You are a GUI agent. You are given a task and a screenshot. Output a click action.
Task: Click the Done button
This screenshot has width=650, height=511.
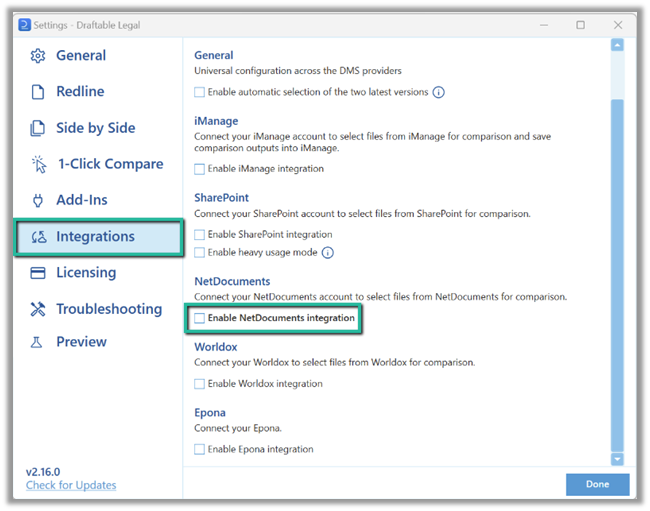point(597,484)
